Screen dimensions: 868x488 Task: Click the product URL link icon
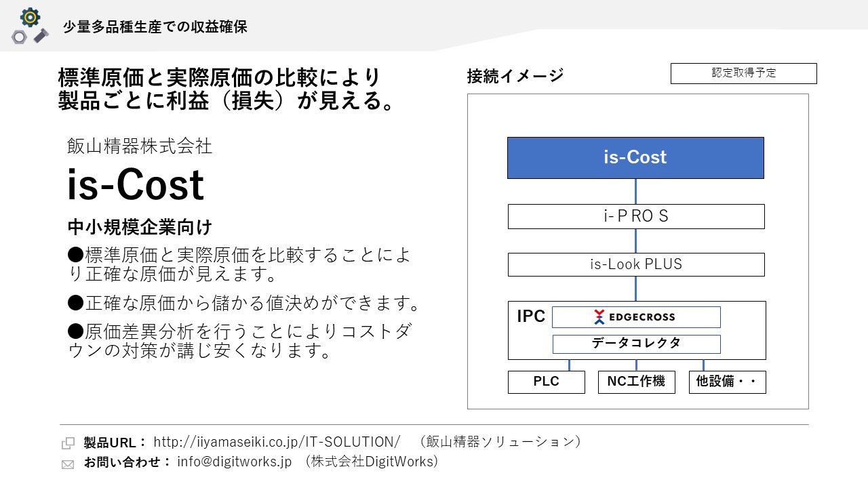pyautogui.click(x=68, y=443)
